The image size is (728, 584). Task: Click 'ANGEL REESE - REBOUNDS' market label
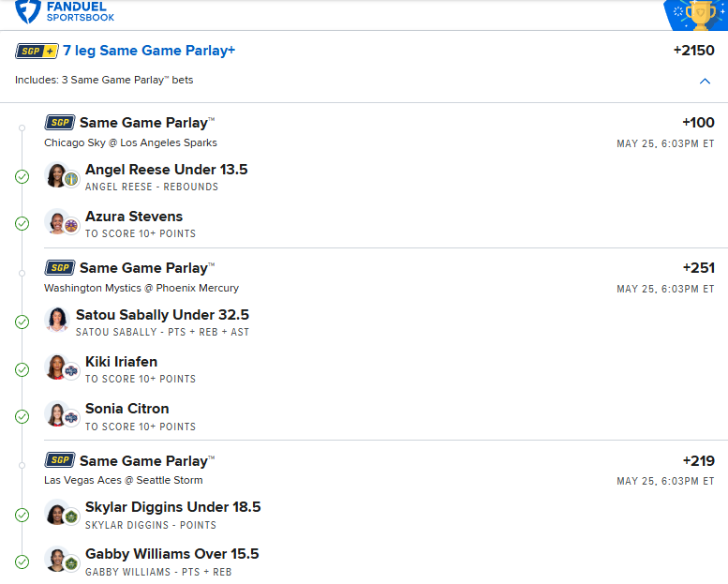click(152, 187)
